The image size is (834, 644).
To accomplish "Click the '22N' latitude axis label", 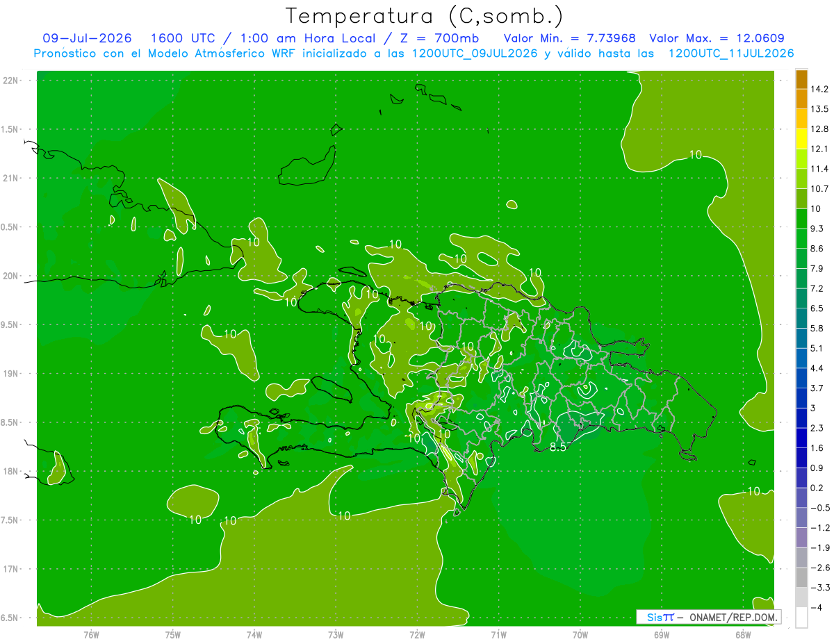I will click(10, 80).
